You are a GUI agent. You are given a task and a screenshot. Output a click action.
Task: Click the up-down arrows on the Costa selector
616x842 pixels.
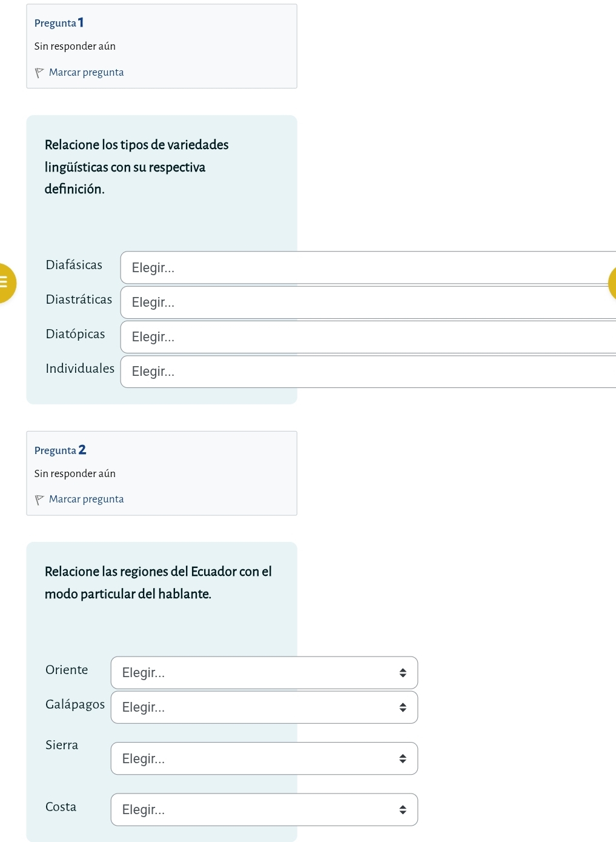402,810
